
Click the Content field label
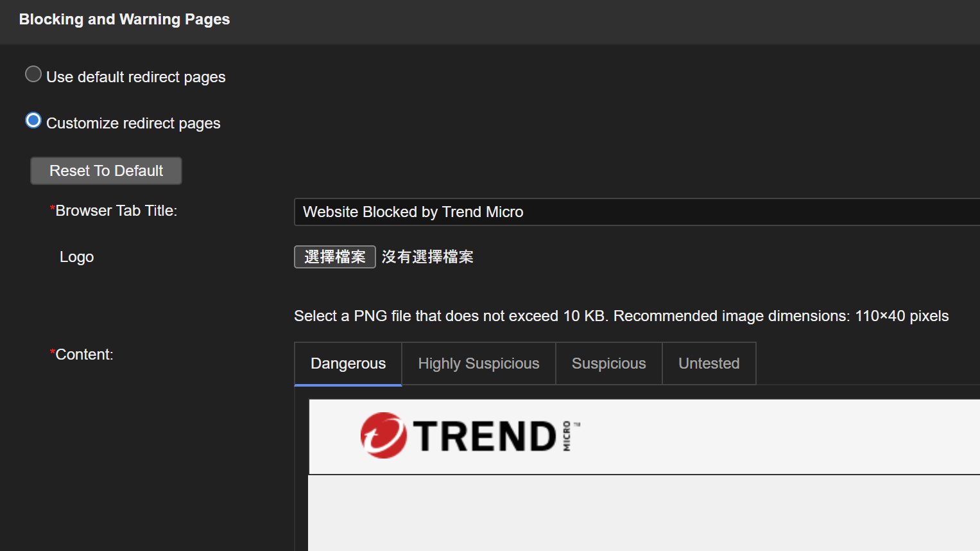pyautogui.click(x=84, y=354)
